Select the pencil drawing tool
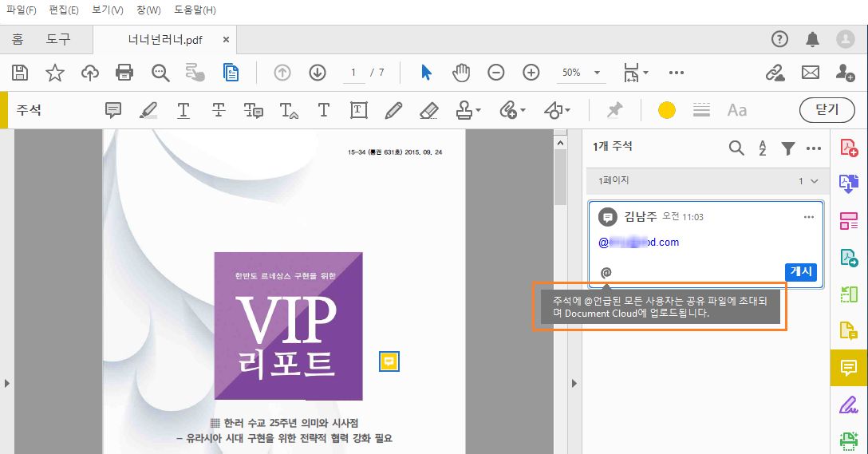Viewport: 868px width, 454px height. [393, 110]
